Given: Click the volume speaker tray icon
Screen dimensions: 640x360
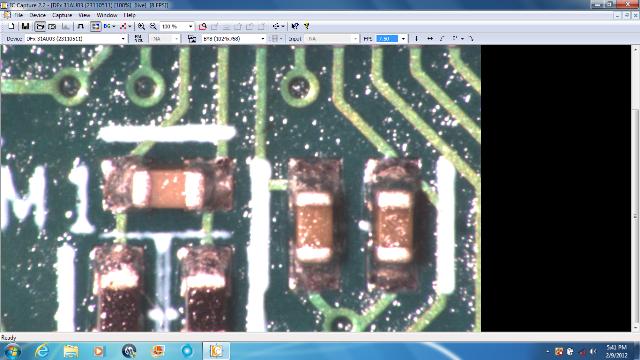Looking at the screenshot, I should tap(593, 351).
